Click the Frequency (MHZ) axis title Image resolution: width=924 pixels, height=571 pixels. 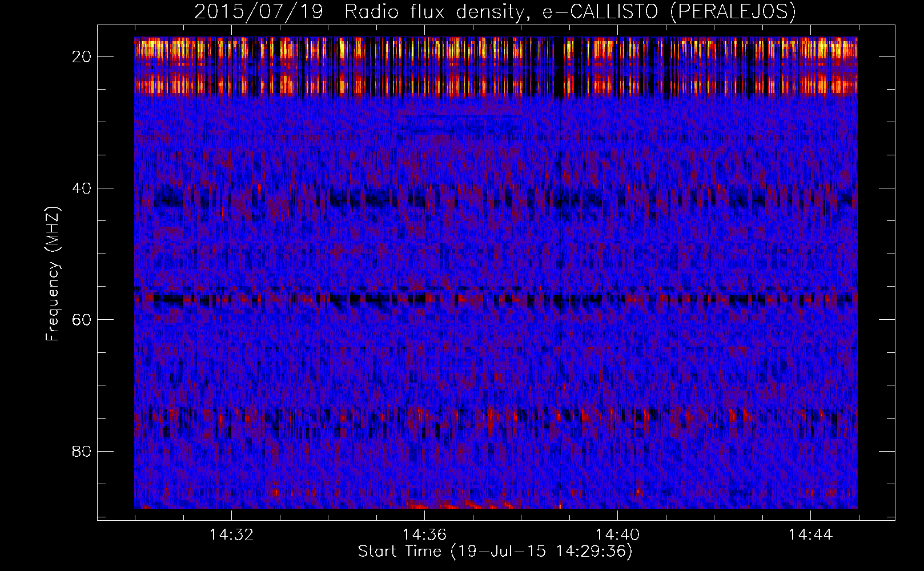click(53, 274)
